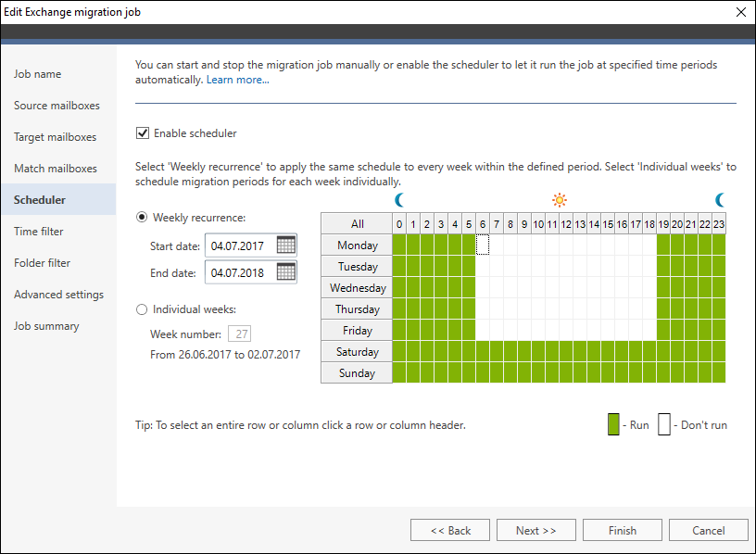Click the Finish button
The width and height of the screenshot is (756, 554).
[x=622, y=530]
